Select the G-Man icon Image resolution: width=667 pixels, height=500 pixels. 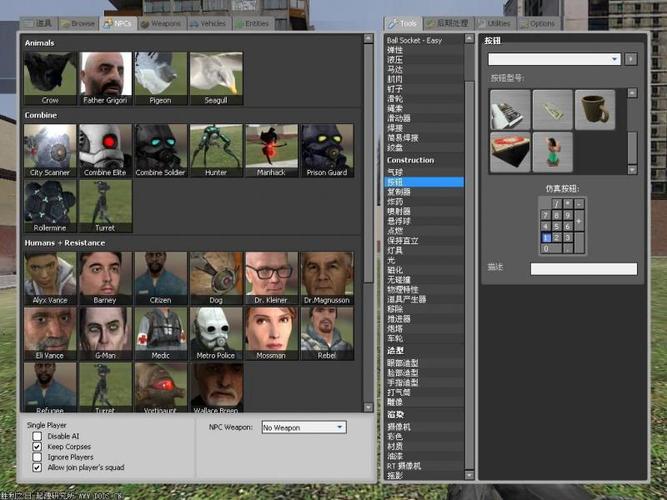tap(105, 334)
